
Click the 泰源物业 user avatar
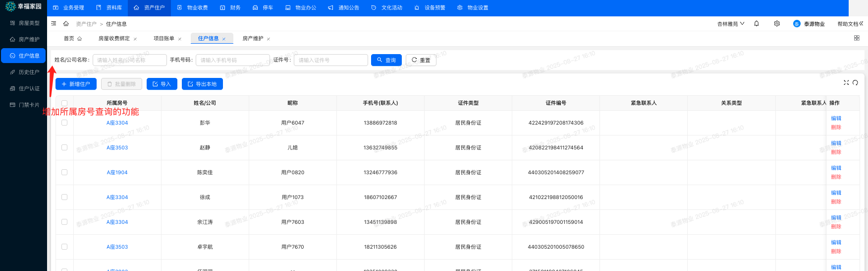point(797,24)
